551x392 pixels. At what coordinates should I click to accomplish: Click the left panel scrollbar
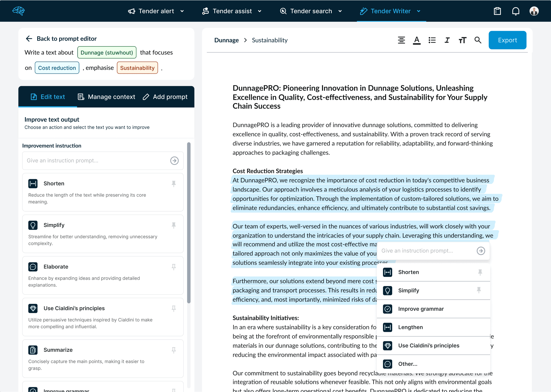point(189,223)
